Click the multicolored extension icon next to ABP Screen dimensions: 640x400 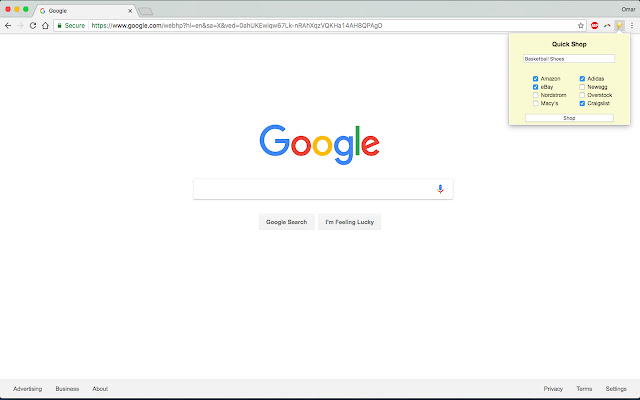click(x=607, y=26)
